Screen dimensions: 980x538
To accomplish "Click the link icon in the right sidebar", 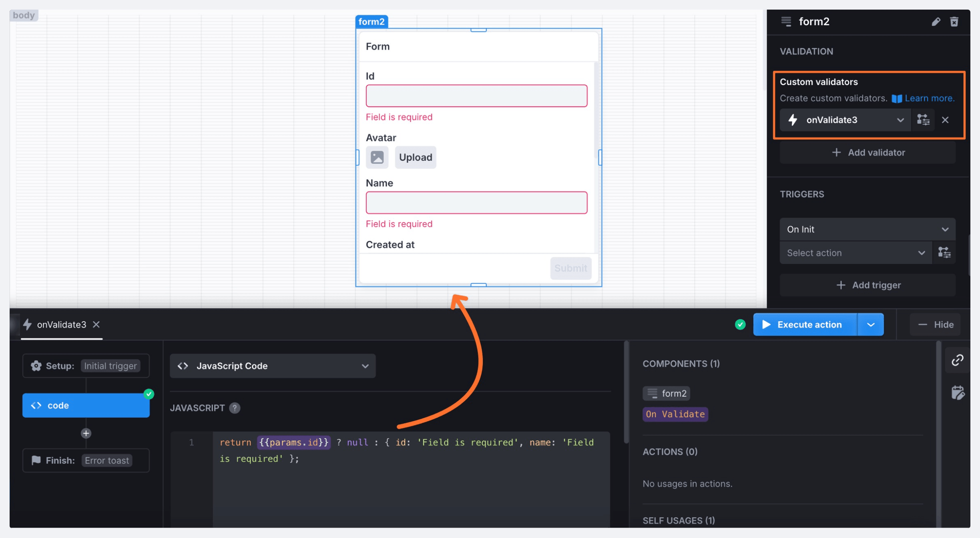I will 957,360.
